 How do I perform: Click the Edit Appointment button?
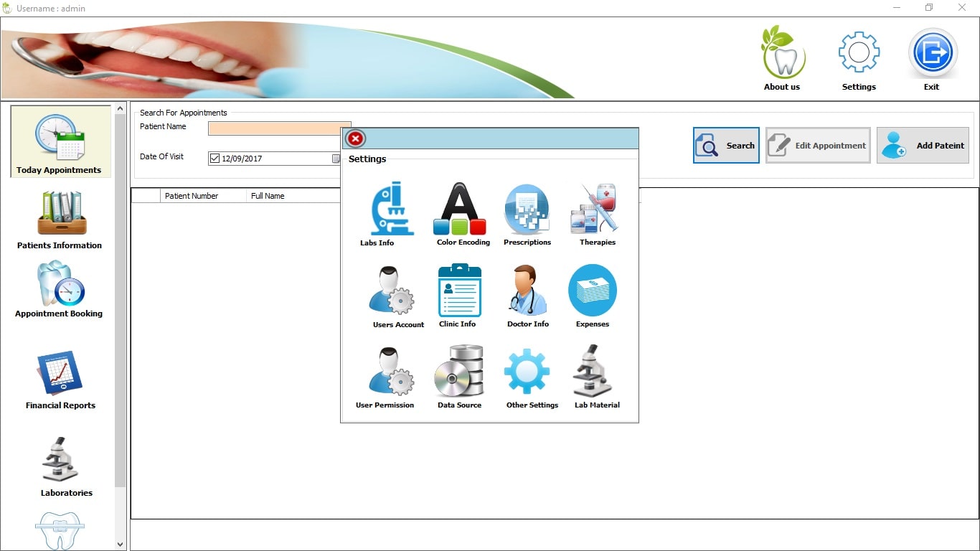(x=818, y=146)
